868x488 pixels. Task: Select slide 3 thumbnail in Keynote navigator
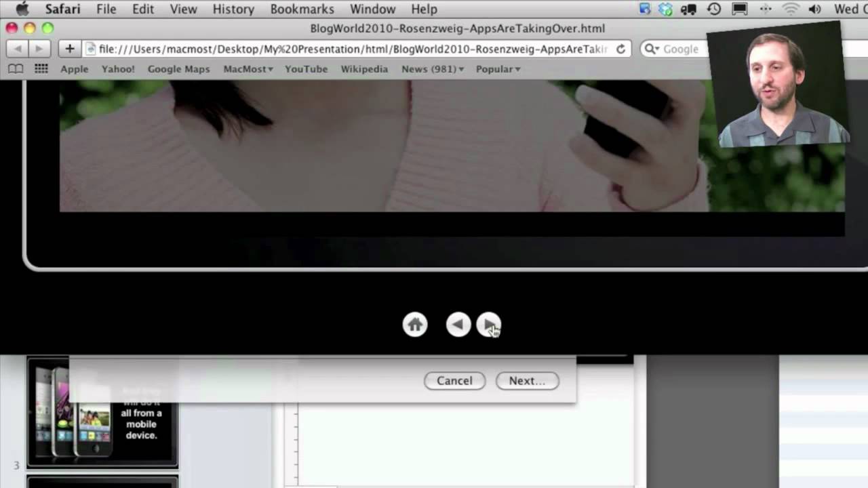tap(102, 413)
